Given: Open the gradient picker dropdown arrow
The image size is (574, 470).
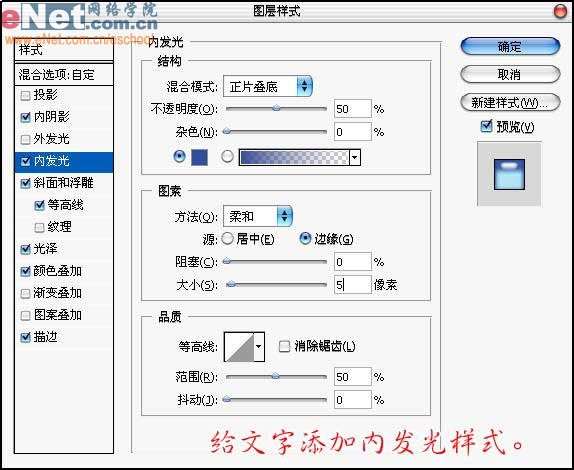Looking at the screenshot, I should 355,158.
